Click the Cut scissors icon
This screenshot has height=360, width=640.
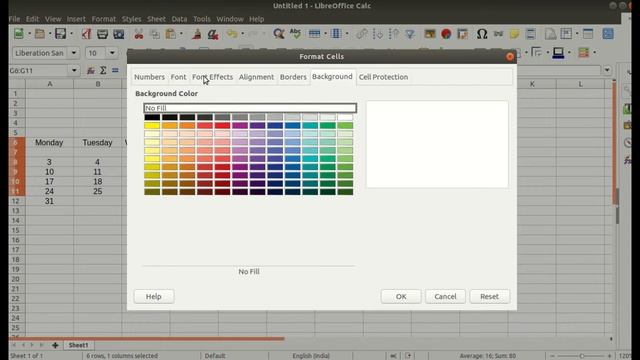tap(139, 34)
